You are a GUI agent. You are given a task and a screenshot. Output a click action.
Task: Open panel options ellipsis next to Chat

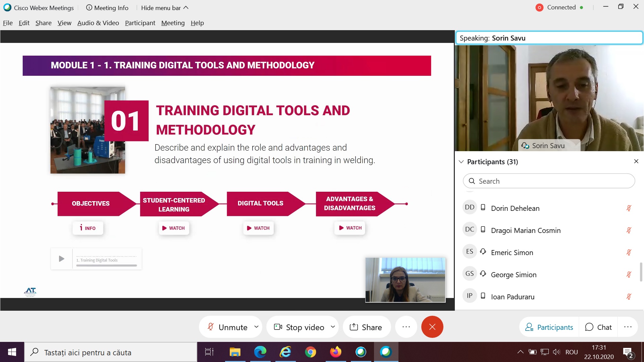(628, 327)
